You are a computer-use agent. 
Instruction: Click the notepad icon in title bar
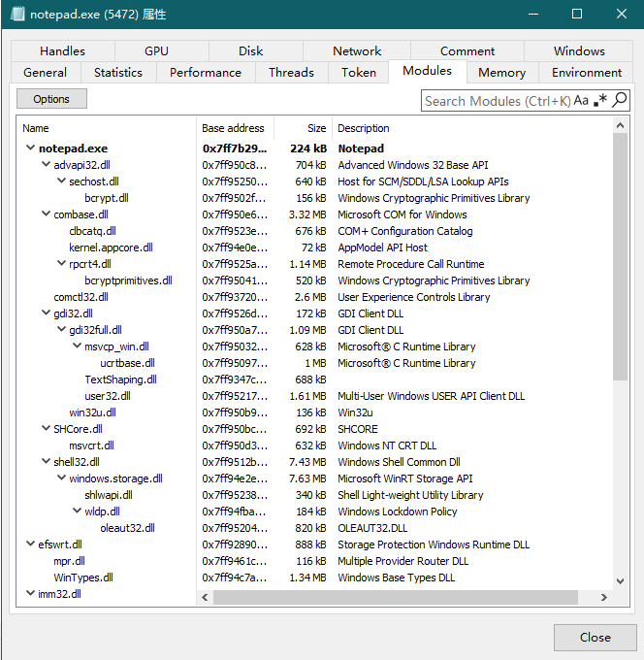pos(16,15)
